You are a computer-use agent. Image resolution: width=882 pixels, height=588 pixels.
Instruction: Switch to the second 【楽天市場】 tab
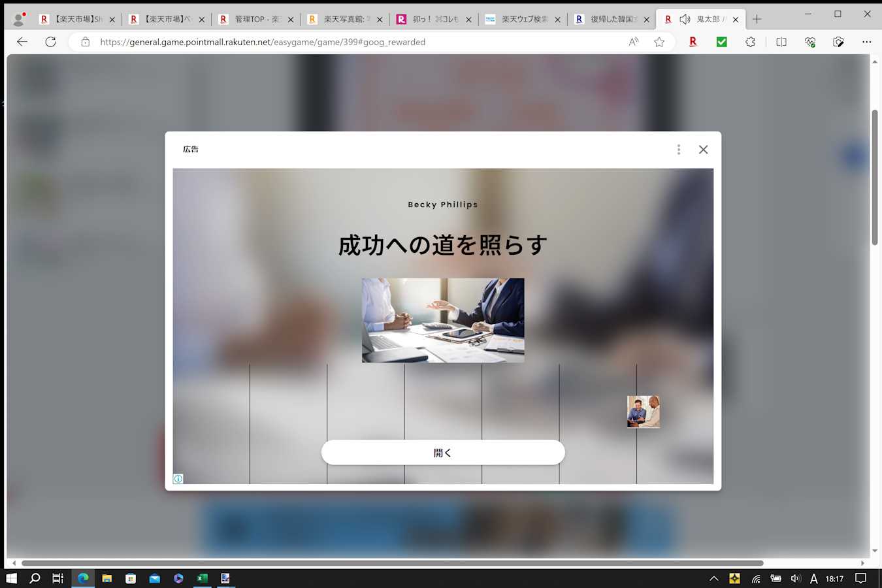click(x=167, y=20)
